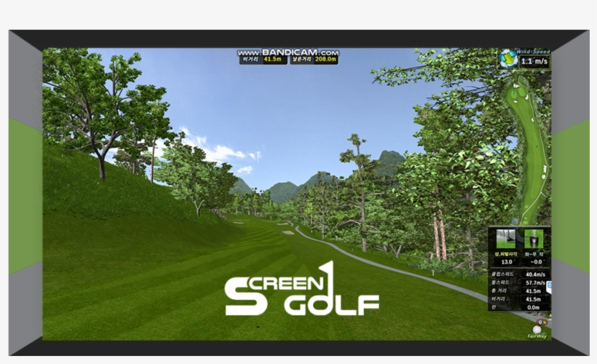Click the 0% lie penalty indicator
Viewport: 597px width, 364px height.
pos(542,323)
